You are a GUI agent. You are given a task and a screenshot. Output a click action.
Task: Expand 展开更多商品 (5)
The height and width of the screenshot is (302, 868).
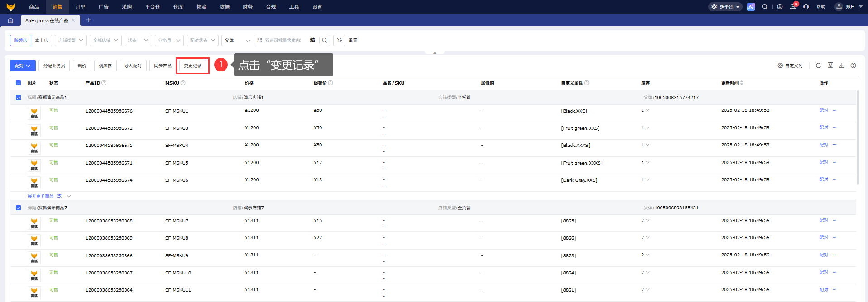(49, 196)
